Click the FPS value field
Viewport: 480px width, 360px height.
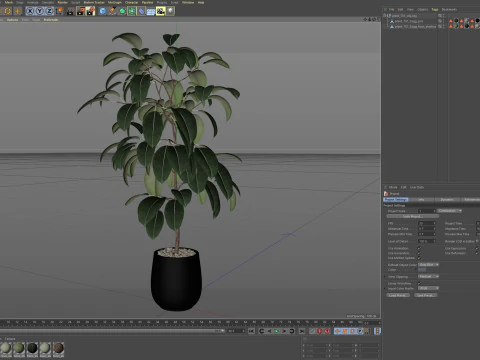pos(427,223)
